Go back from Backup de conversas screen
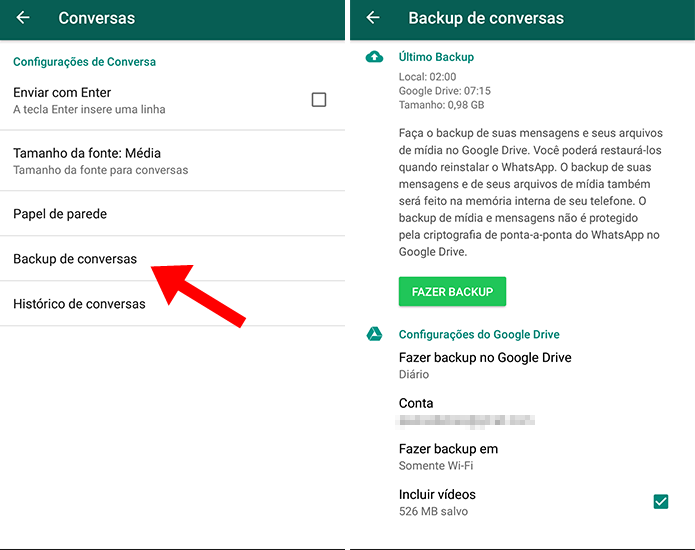This screenshot has height=550, width=695. 373,18
